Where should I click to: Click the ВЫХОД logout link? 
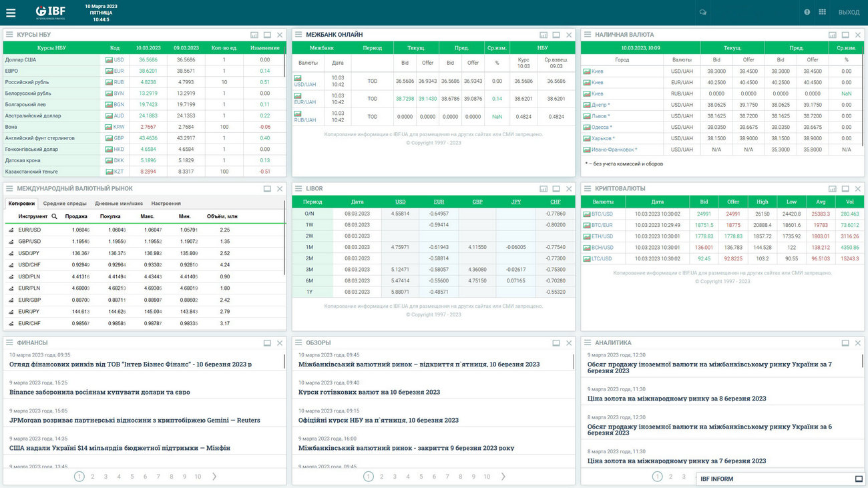(849, 12)
